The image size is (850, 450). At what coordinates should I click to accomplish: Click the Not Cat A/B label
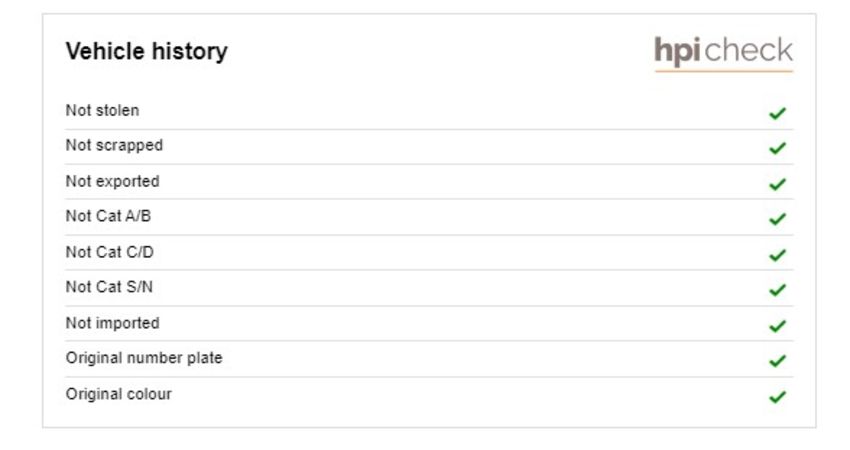[x=108, y=216]
